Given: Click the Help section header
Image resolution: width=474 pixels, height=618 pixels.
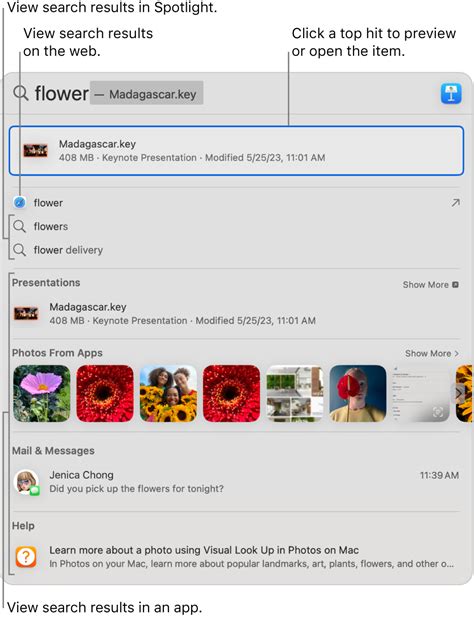Looking at the screenshot, I should 23,526.
